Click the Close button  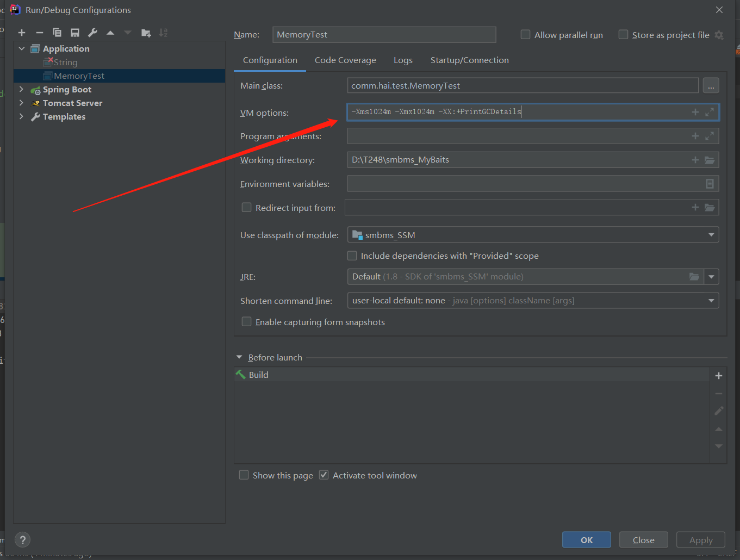(644, 540)
